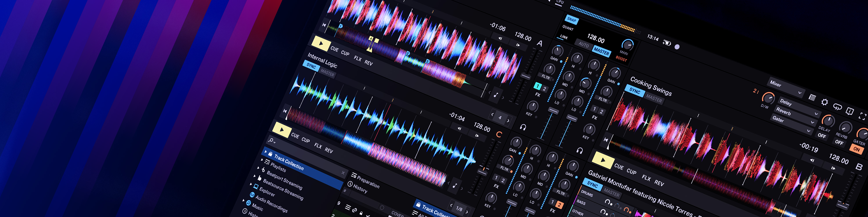Image resolution: width=868 pixels, height=217 pixels.
Task: Nudge tempo down on deck A
Action: (x=500, y=39)
